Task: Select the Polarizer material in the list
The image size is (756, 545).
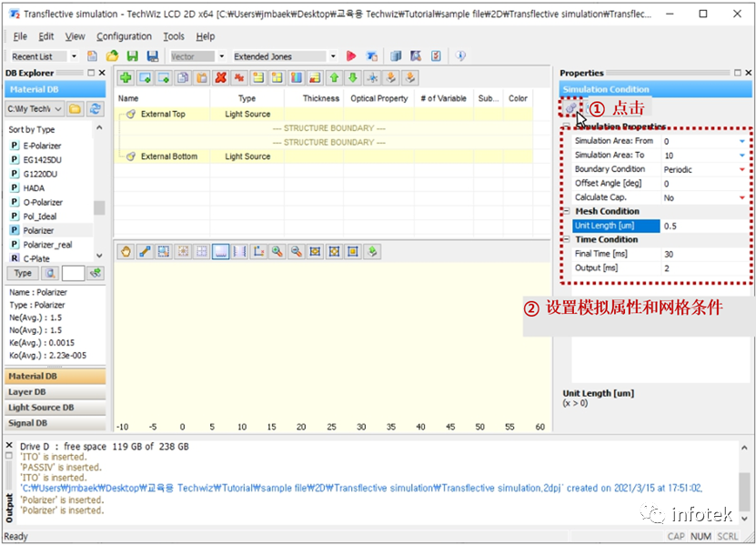Action: point(38,230)
